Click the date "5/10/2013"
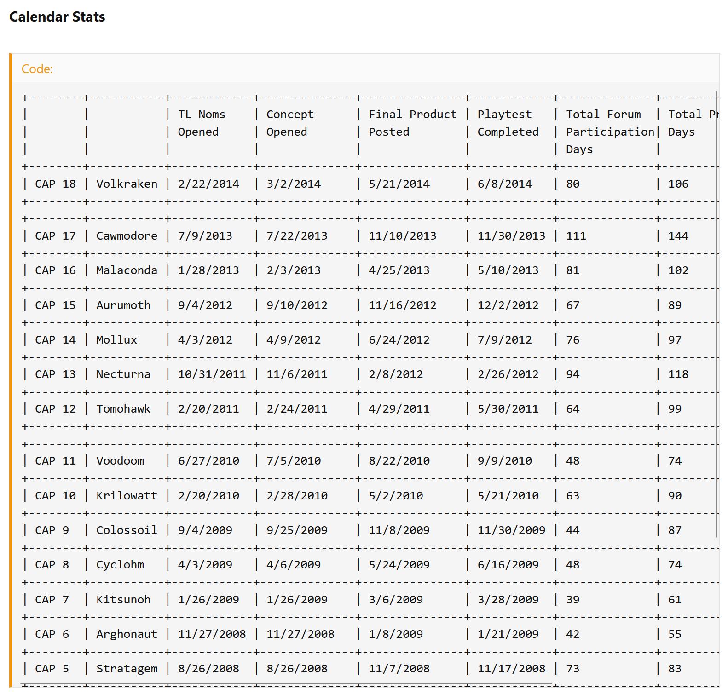This screenshot has height=700, width=728. click(508, 270)
